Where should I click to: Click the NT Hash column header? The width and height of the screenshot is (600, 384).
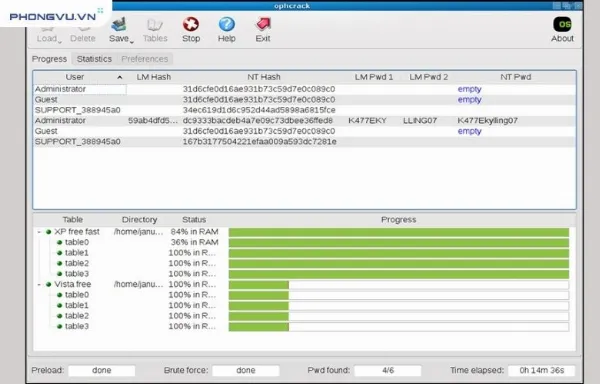click(x=264, y=77)
